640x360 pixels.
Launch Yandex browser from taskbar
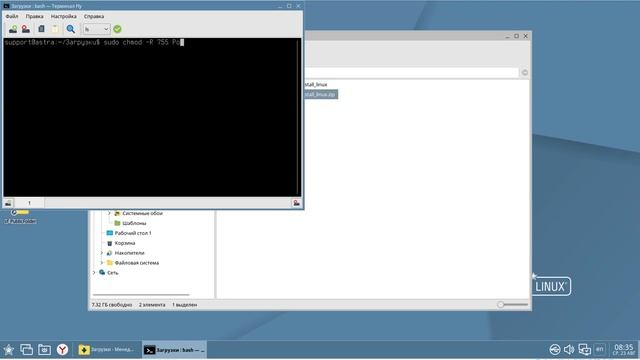click(x=62, y=350)
